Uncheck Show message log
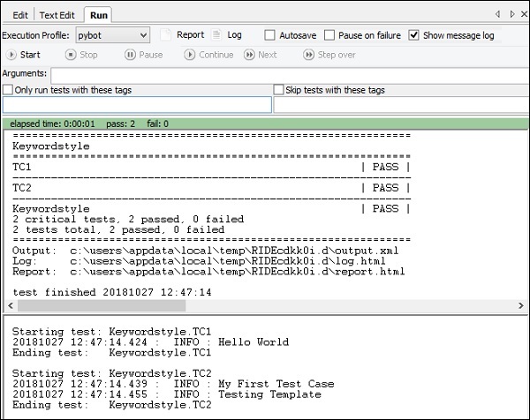 (x=414, y=35)
